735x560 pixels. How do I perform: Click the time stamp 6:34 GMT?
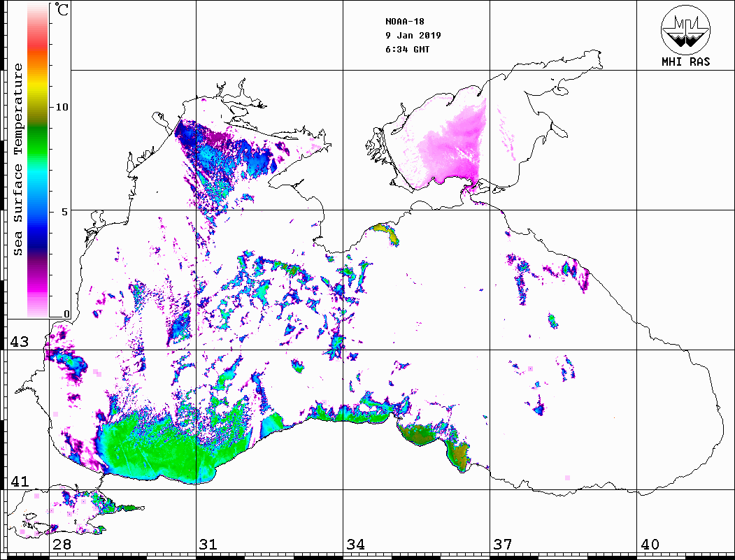pos(407,50)
